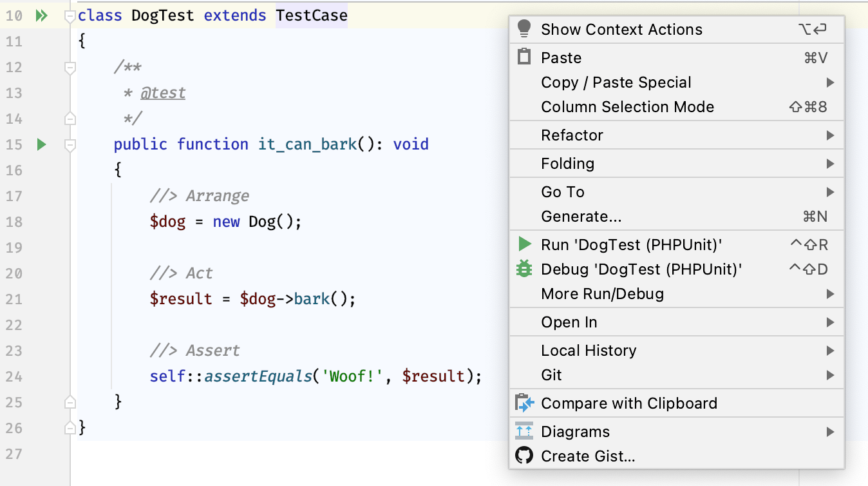Click the Compare with Clipboard icon

pyautogui.click(x=525, y=402)
